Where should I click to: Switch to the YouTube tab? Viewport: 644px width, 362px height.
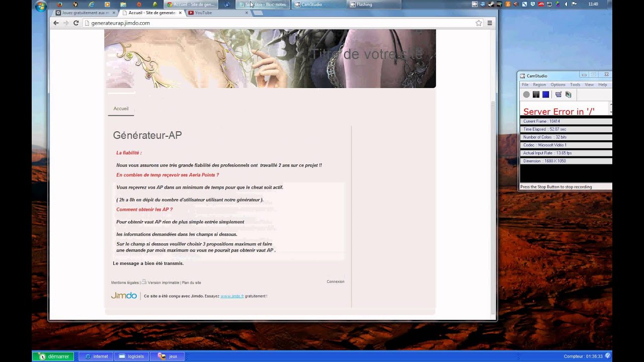(218, 13)
